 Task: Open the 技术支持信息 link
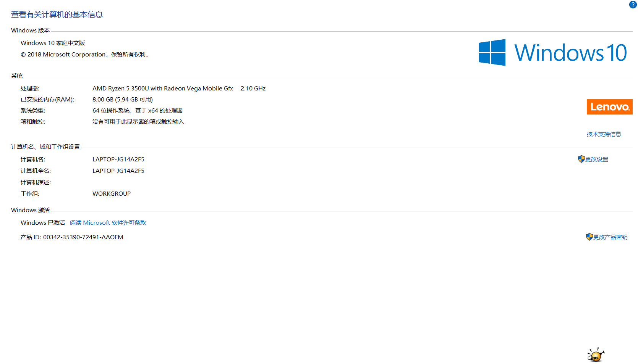pos(604,134)
